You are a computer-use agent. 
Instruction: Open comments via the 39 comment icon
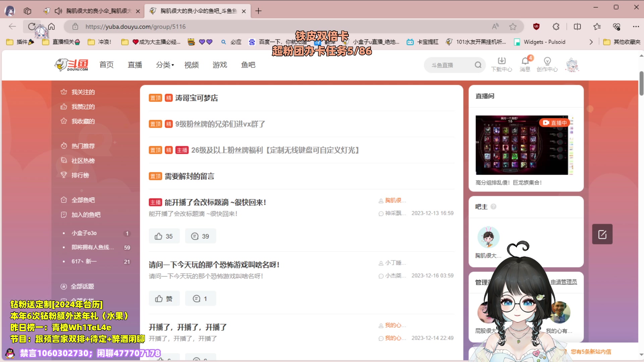pos(200,236)
